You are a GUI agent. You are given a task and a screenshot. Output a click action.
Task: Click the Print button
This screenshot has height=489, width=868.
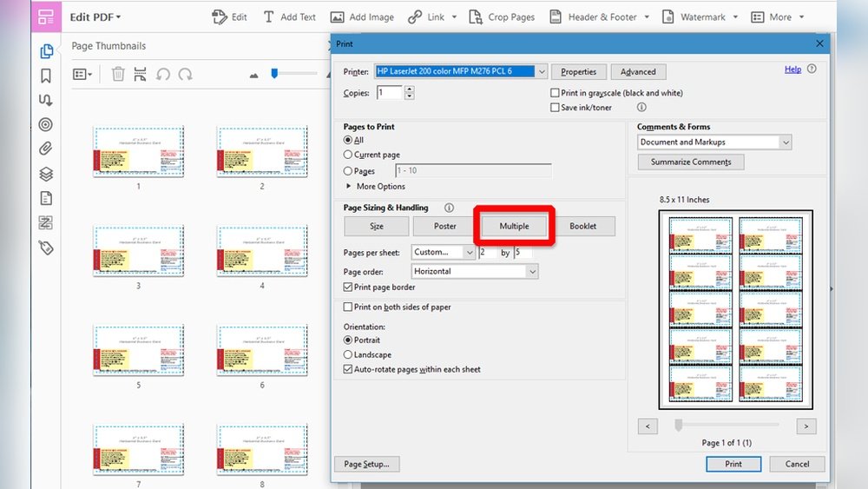(x=733, y=464)
